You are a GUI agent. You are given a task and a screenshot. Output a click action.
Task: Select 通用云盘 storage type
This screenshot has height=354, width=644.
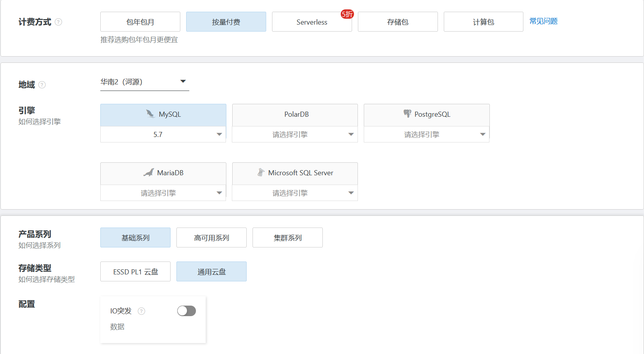212,272
